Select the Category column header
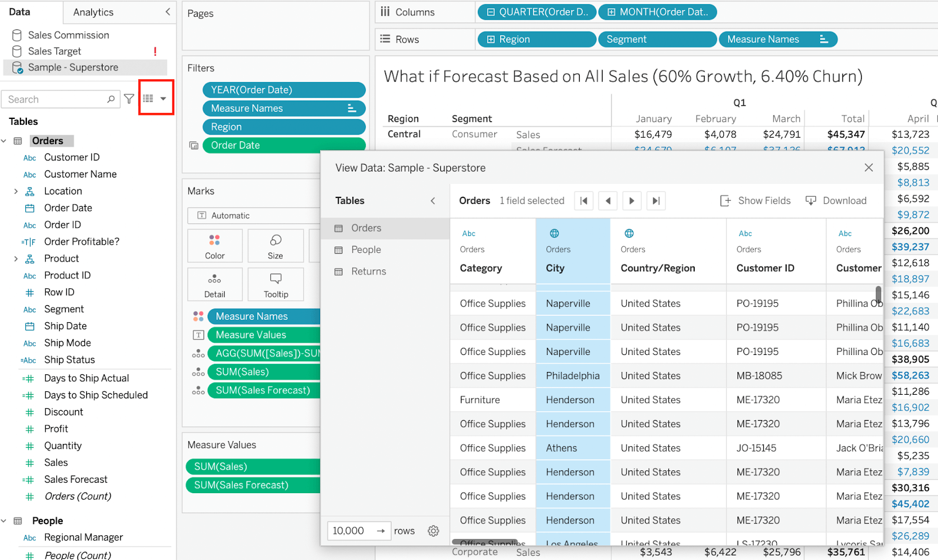This screenshot has width=938, height=560. tap(493, 251)
